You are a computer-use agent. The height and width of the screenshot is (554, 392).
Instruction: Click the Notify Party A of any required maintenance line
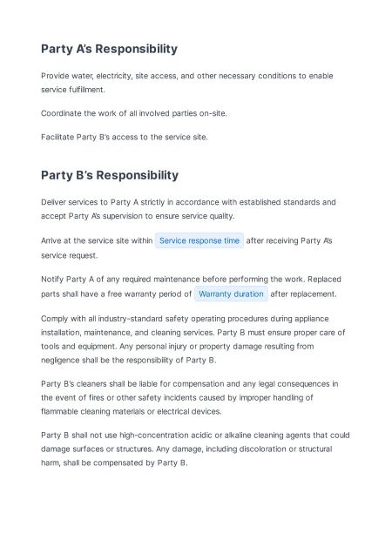[191, 279]
